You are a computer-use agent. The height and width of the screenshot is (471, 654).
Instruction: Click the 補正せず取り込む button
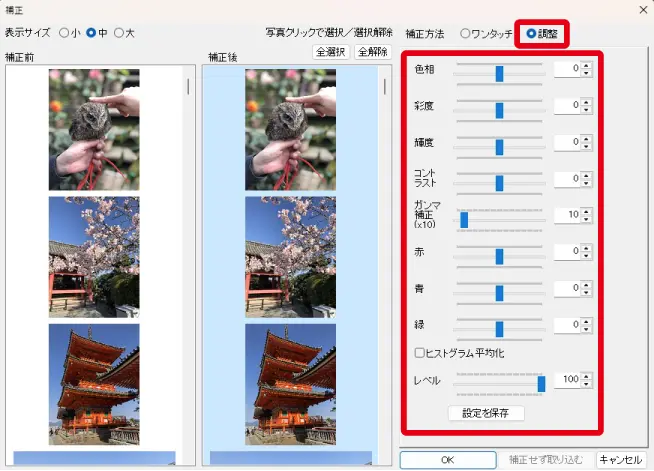[x=546, y=460]
